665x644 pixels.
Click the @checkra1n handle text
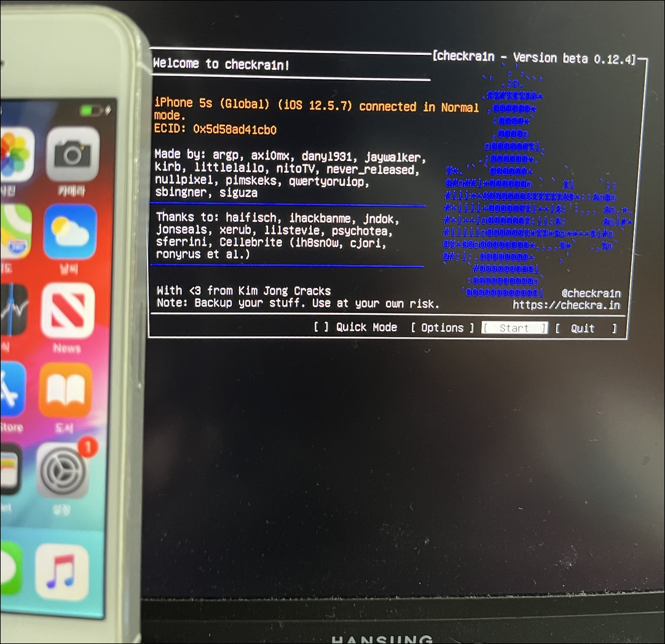pos(591,293)
